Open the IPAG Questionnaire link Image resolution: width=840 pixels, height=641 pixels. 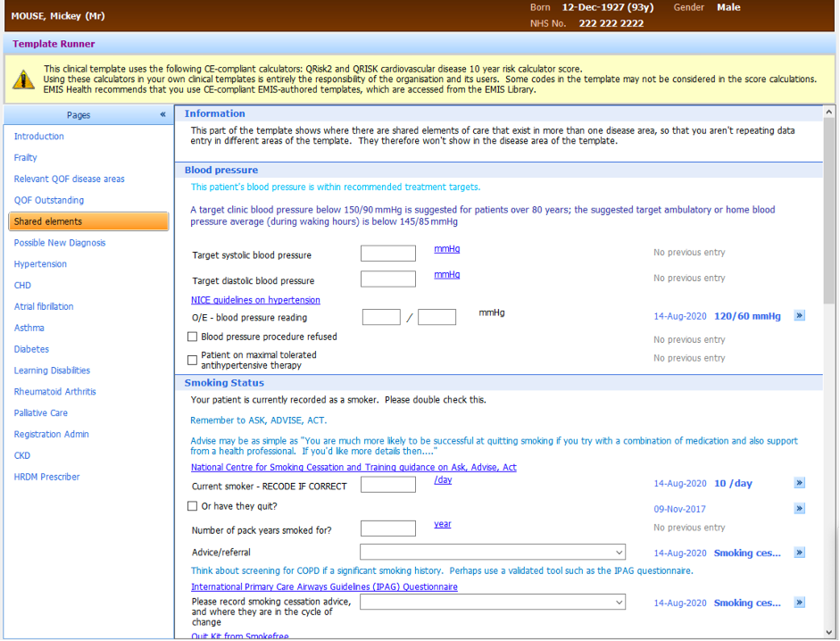[x=325, y=587]
